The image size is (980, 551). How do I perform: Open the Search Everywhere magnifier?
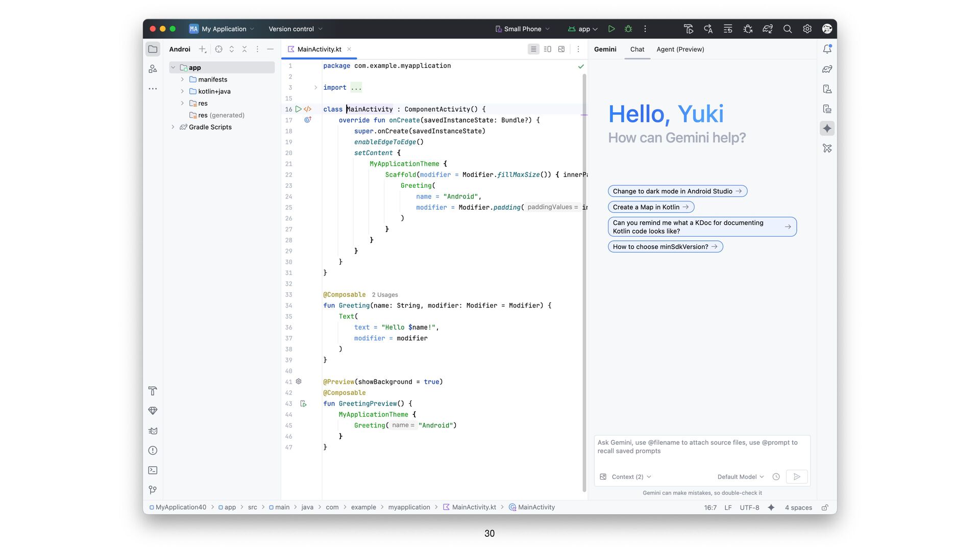788,29
